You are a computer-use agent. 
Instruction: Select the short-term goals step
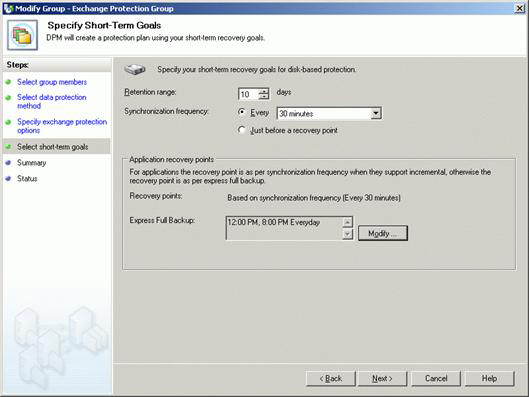tap(53, 147)
